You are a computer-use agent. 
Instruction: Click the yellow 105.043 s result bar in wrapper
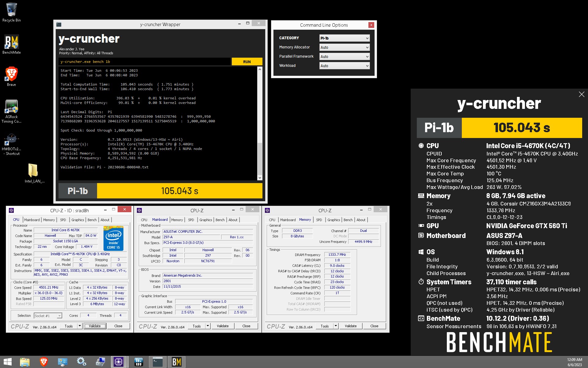180,191
